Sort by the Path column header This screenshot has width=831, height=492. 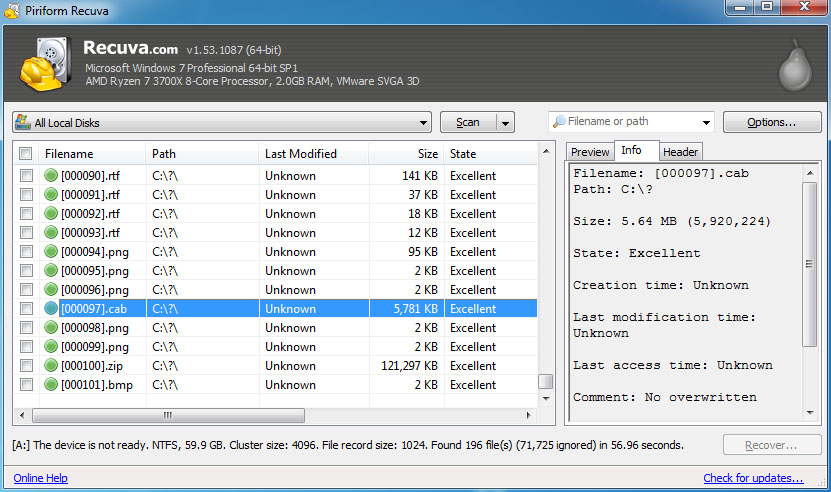click(202, 154)
